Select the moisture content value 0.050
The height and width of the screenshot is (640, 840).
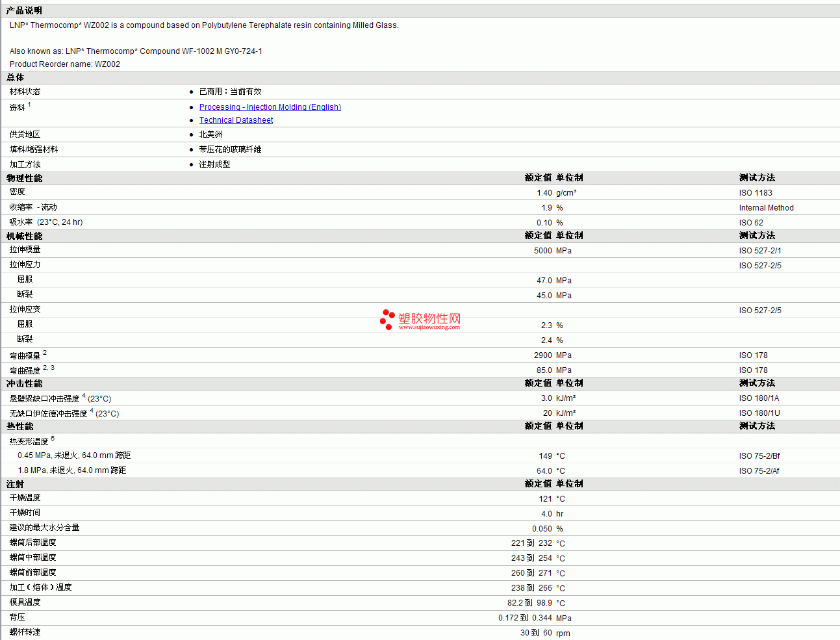click(x=542, y=529)
